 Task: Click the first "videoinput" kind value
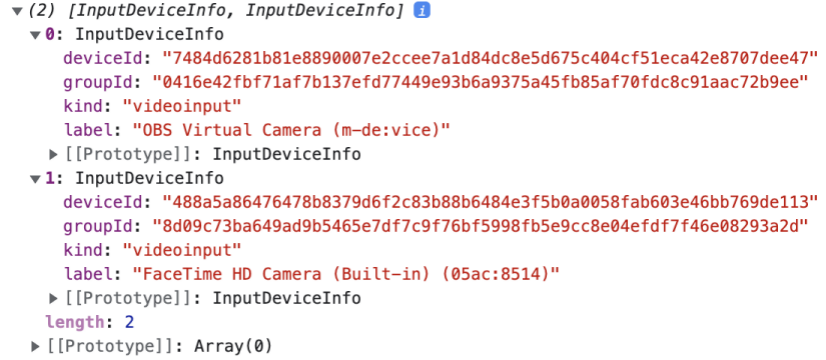[182, 106]
